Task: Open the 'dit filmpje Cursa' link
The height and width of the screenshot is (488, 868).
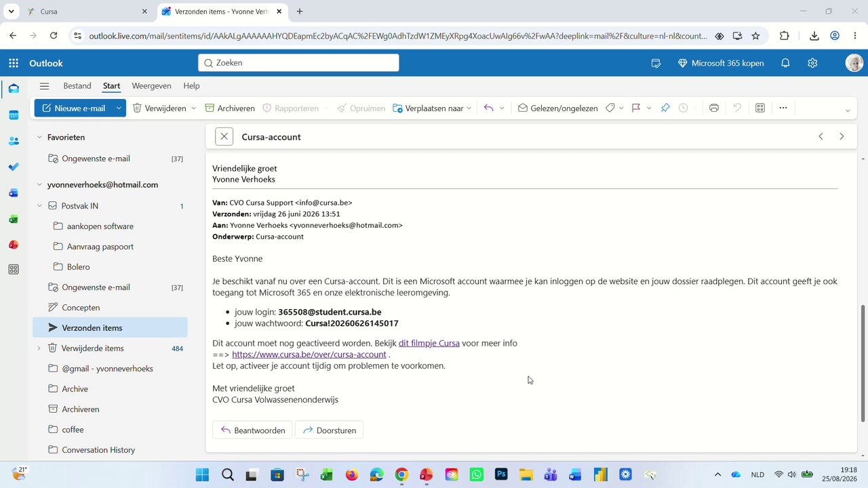Action: (429, 343)
